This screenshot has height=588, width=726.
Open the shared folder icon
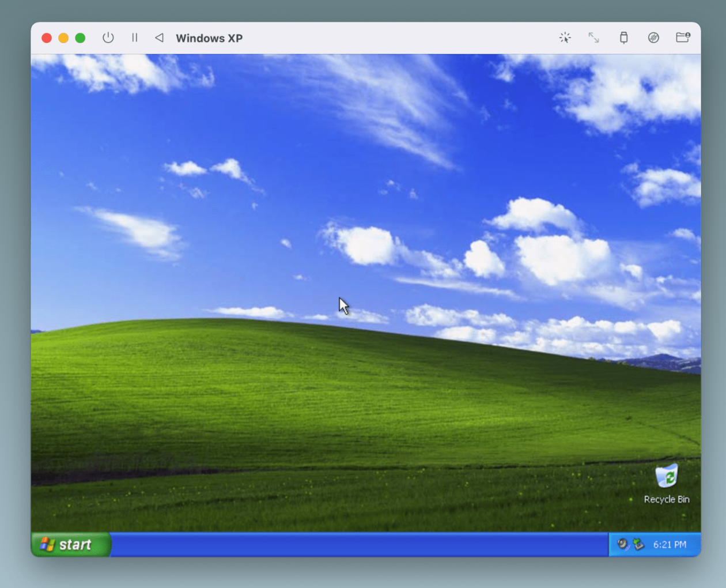(x=683, y=38)
